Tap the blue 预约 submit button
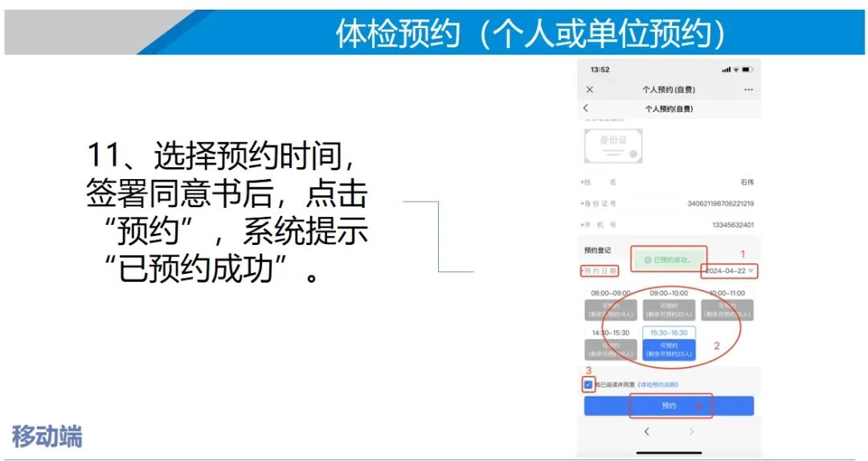The image size is (868, 461). (x=669, y=406)
